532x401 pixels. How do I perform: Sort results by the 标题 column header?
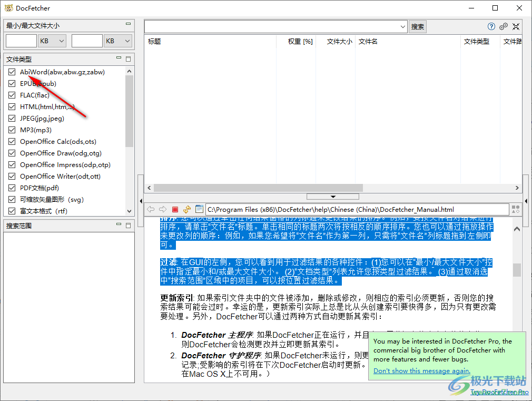pyautogui.click(x=210, y=42)
